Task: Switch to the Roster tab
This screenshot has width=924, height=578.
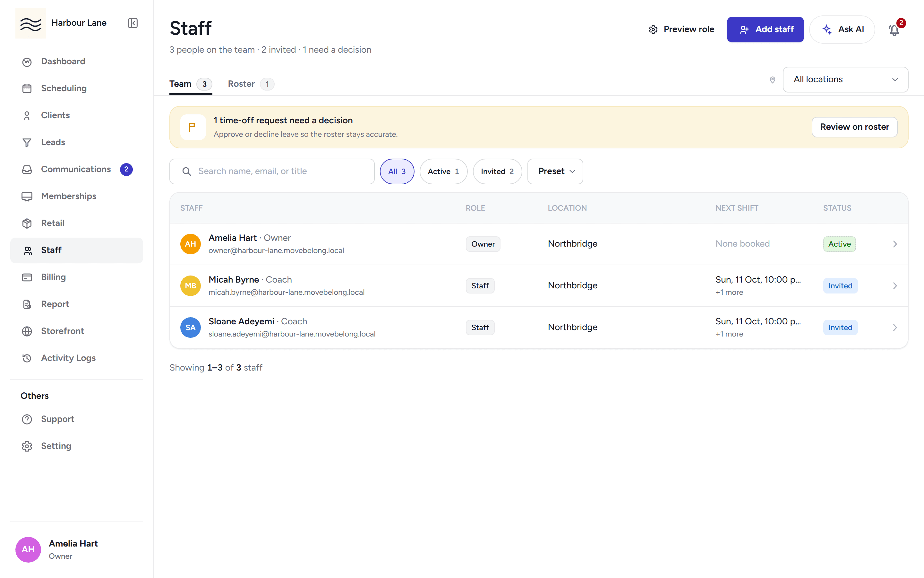Action: pos(251,84)
